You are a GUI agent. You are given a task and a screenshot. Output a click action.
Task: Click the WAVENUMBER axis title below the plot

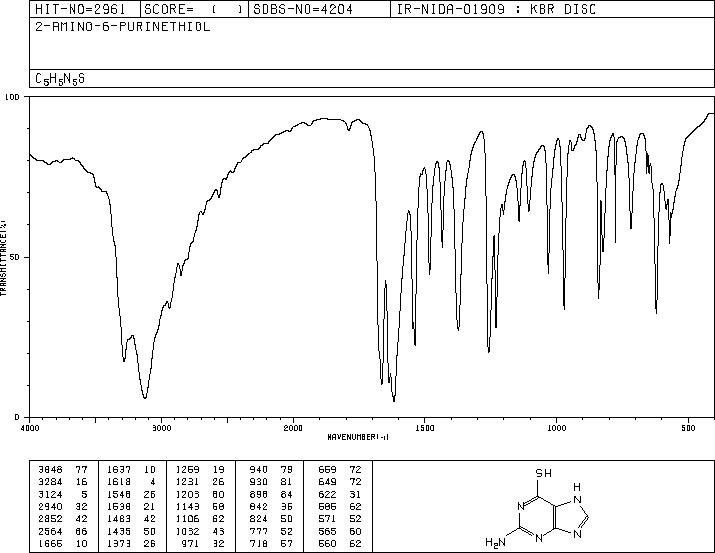[358, 437]
